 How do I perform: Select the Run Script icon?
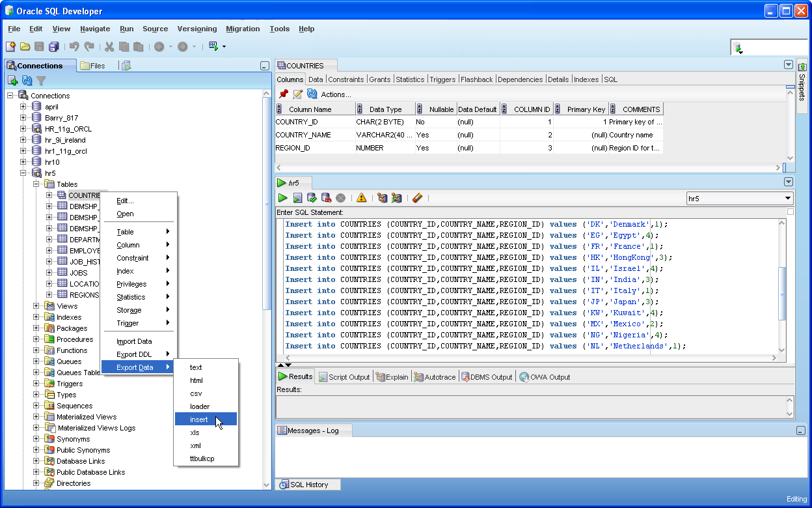pos(297,198)
